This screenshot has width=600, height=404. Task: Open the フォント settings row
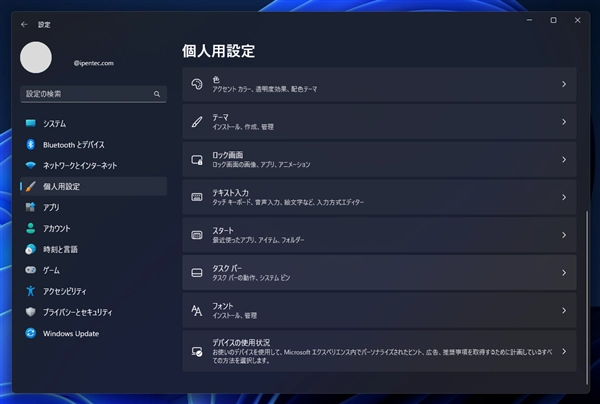(x=379, y=310)
